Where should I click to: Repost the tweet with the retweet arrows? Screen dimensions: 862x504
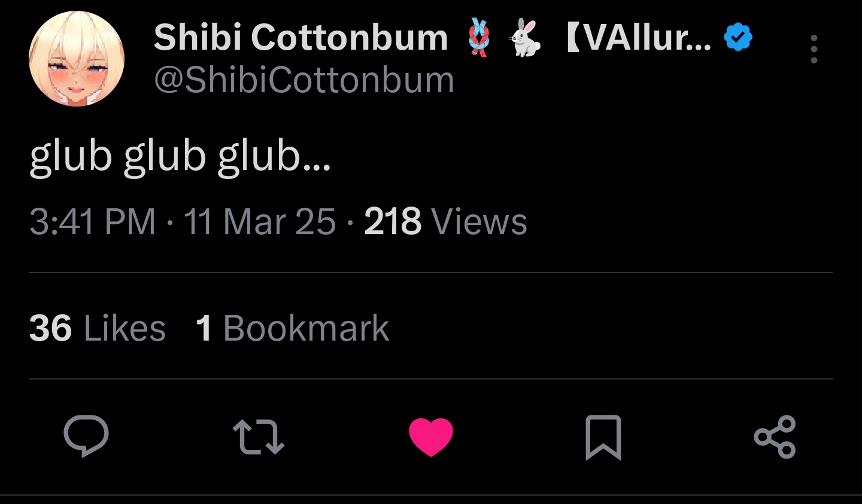[x=258, y=436]
